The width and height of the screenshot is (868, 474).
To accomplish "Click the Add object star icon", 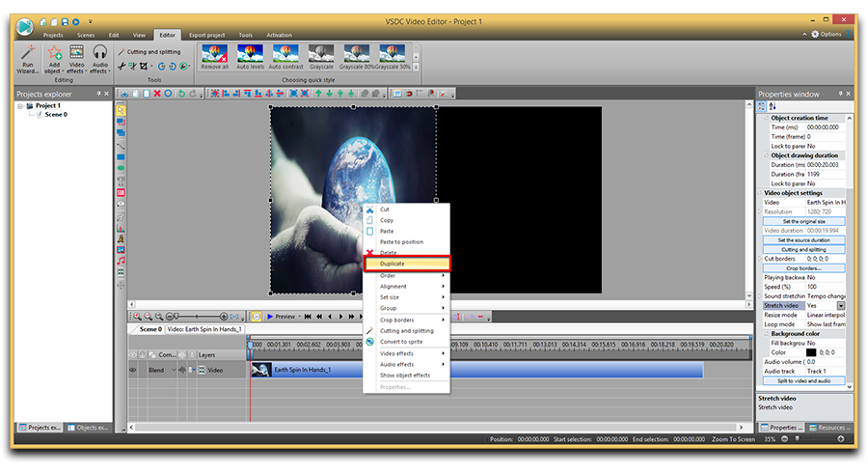I will (x=54, y=53).
